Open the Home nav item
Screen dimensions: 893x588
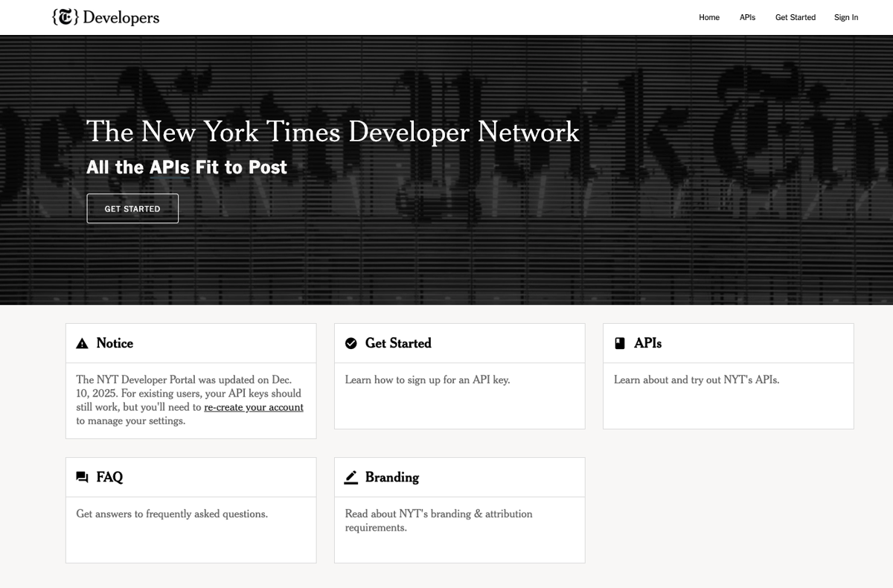coord(709,17)
